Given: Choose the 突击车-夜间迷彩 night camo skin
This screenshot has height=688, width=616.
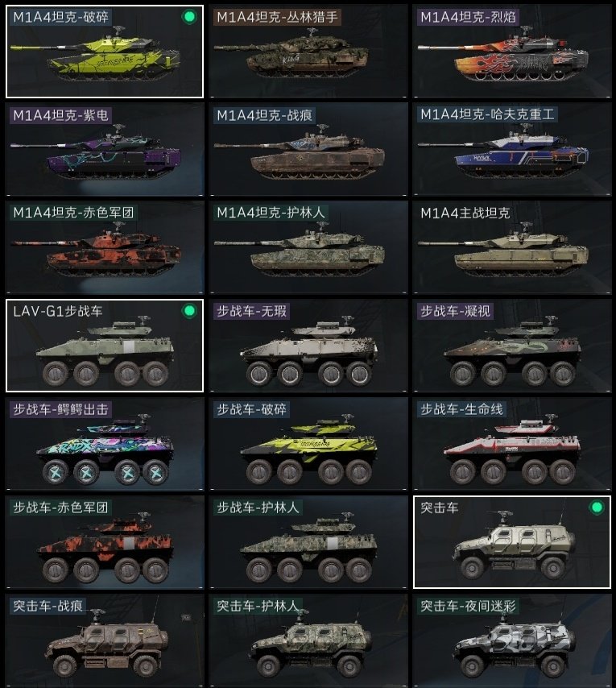Looking at the screenshot, I should coord(511,640).
